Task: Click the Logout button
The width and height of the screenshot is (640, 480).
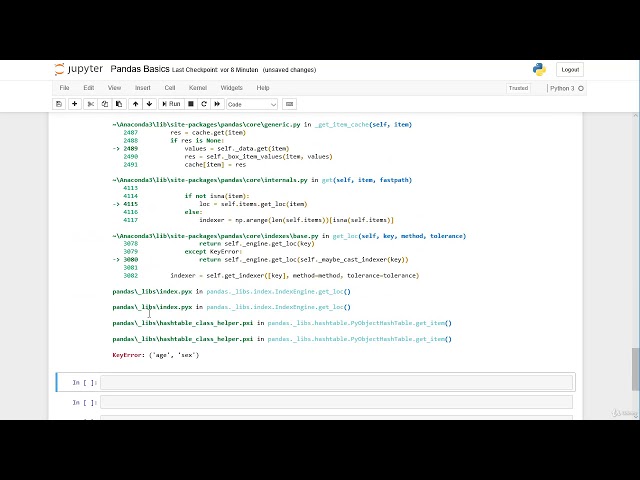Action: click(570, 70)
